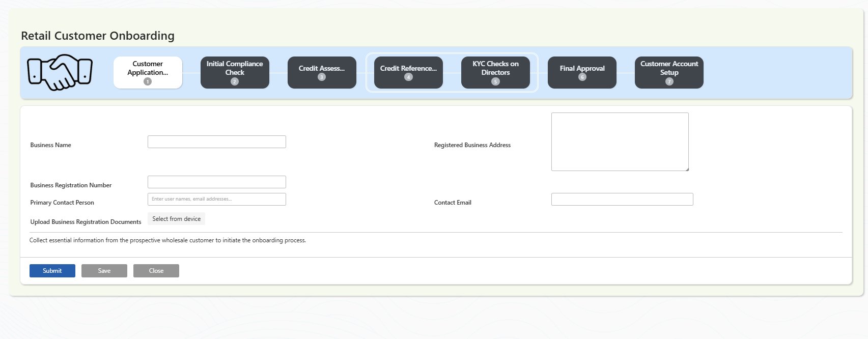This screenshot has height=339, width=868.
Task: Select the Customer Application stage
Action: (148, 72)
